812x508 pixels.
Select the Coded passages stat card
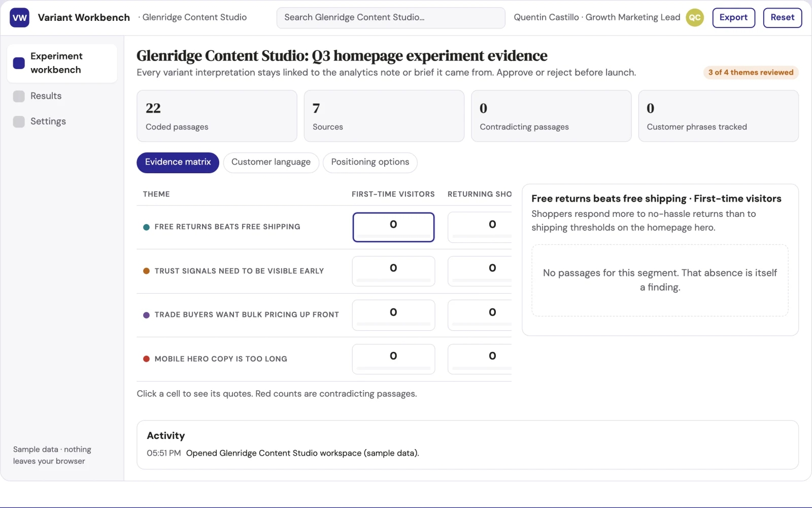[x=217, y=116]
